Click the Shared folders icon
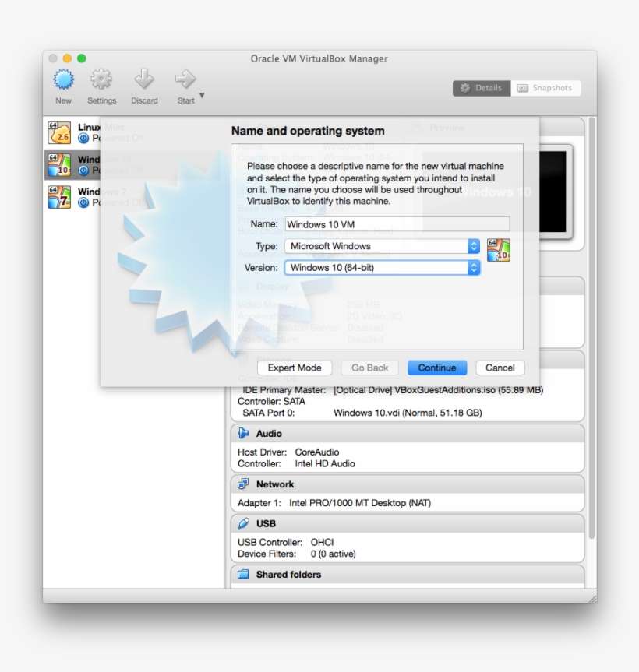Viewport: 639px width, 672px height. pyautogui.click(x=244, y=575)
